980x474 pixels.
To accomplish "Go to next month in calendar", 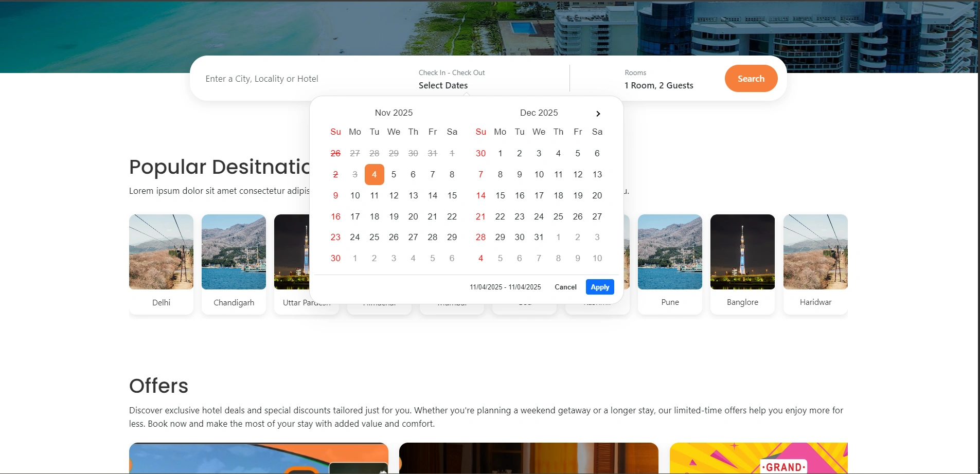I will point(598,114).
